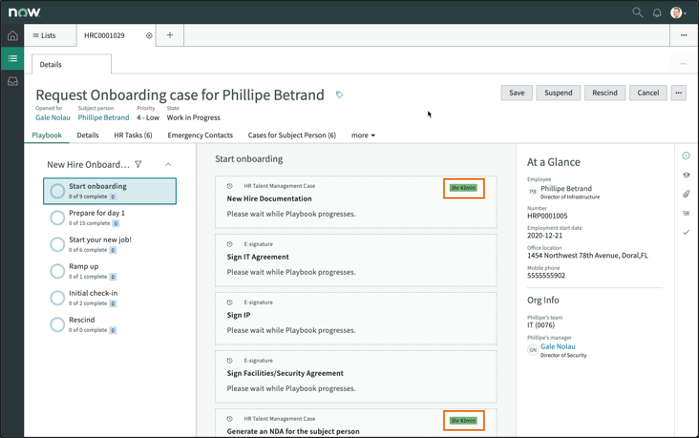Add a new tab with plus
The height and width of the screenshot is (438, 699).
coord(170,35)
